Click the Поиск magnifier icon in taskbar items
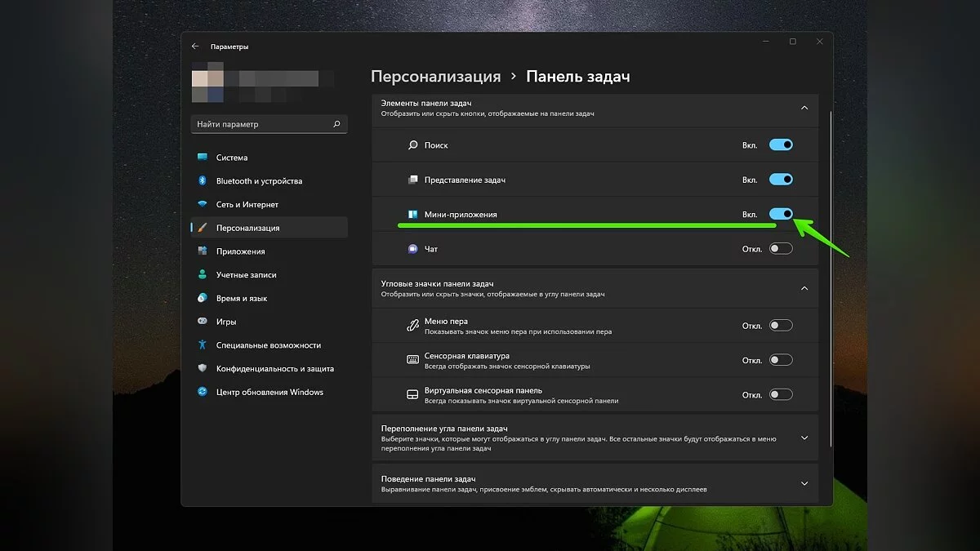Screen dimensions: 980x551 pos(412,145)
